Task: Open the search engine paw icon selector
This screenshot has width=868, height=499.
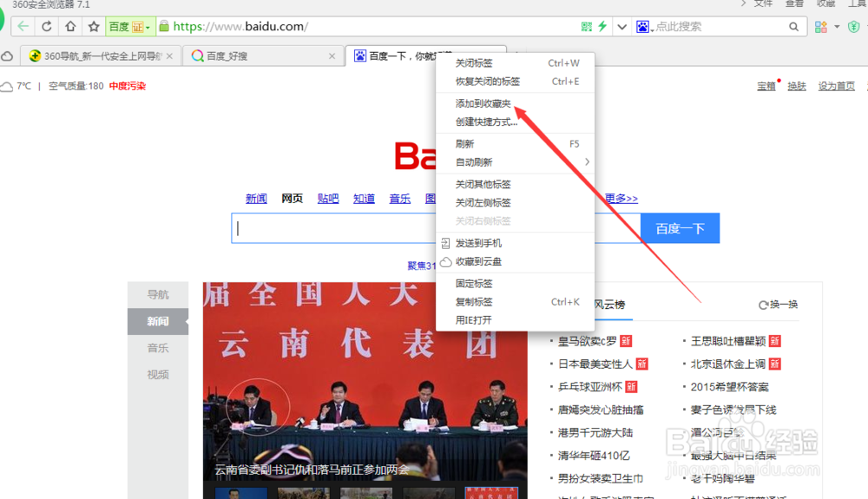Action: pos(642,27)
